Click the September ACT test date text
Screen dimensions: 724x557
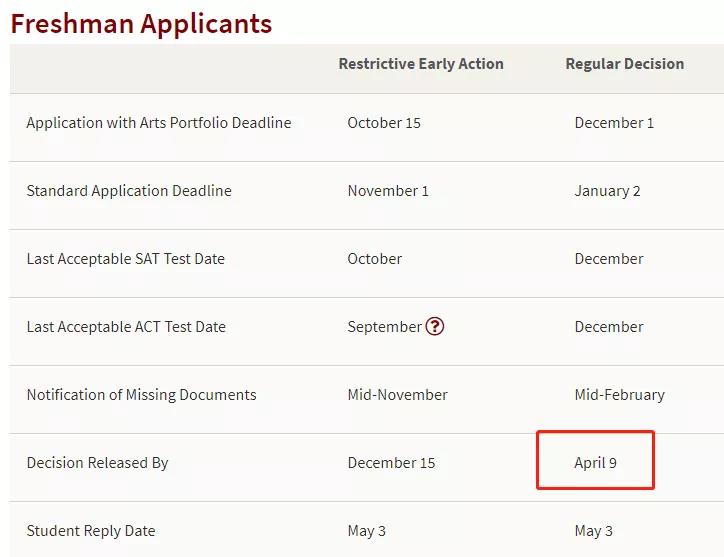[384, 327]
